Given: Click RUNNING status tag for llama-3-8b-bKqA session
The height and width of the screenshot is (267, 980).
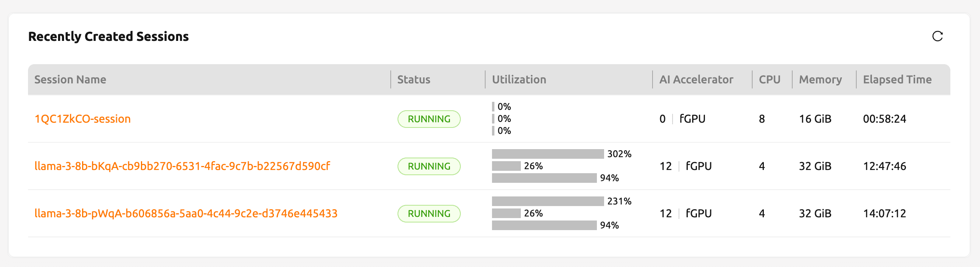Looking at the screenshot, I should (x=429, y=166).
